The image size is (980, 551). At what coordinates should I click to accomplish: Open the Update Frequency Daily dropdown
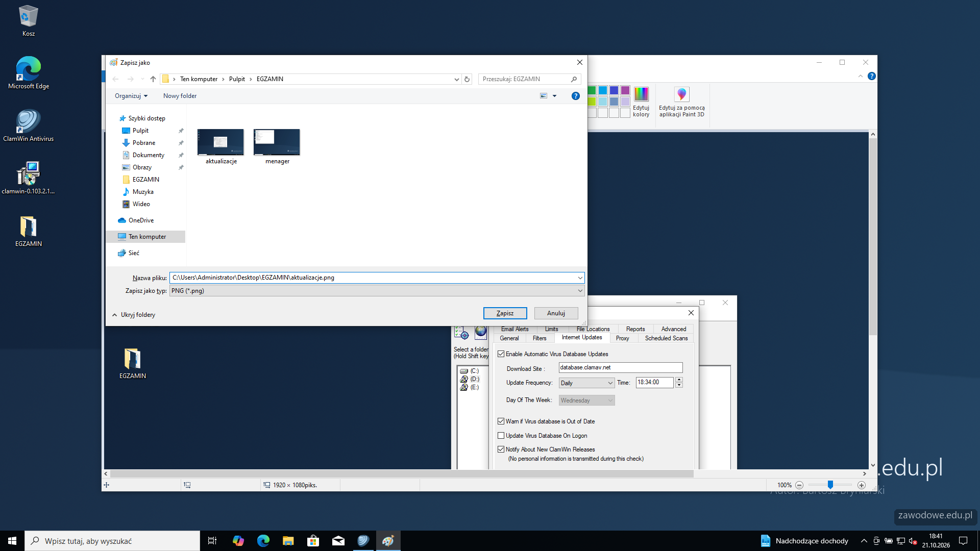tap(586, 383)
